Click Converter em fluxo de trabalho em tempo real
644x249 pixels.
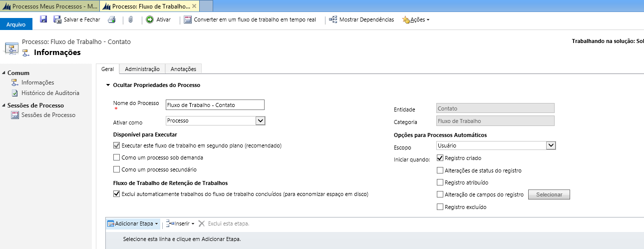[x=250, y=20]
